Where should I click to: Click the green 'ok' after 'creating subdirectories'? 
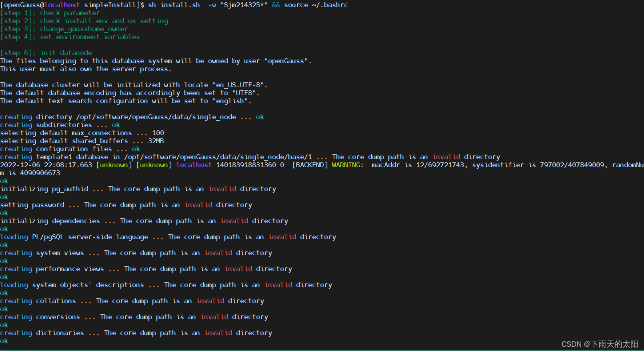[x=116, y=125]
